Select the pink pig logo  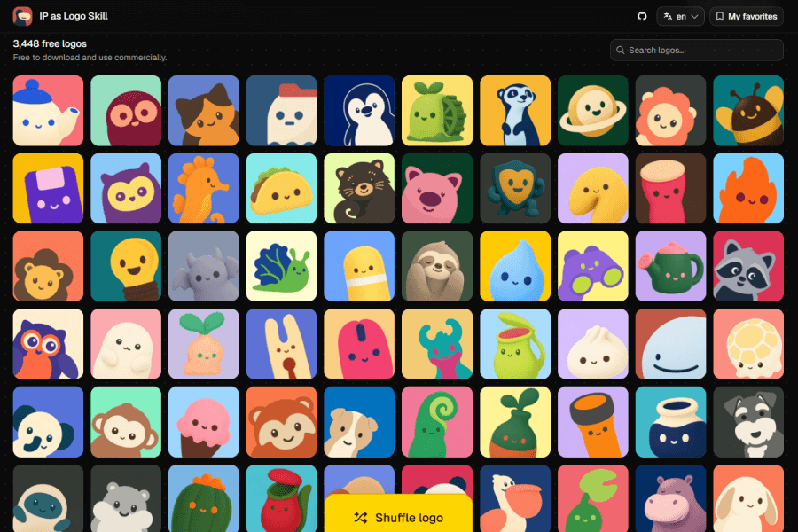(437, 188)
